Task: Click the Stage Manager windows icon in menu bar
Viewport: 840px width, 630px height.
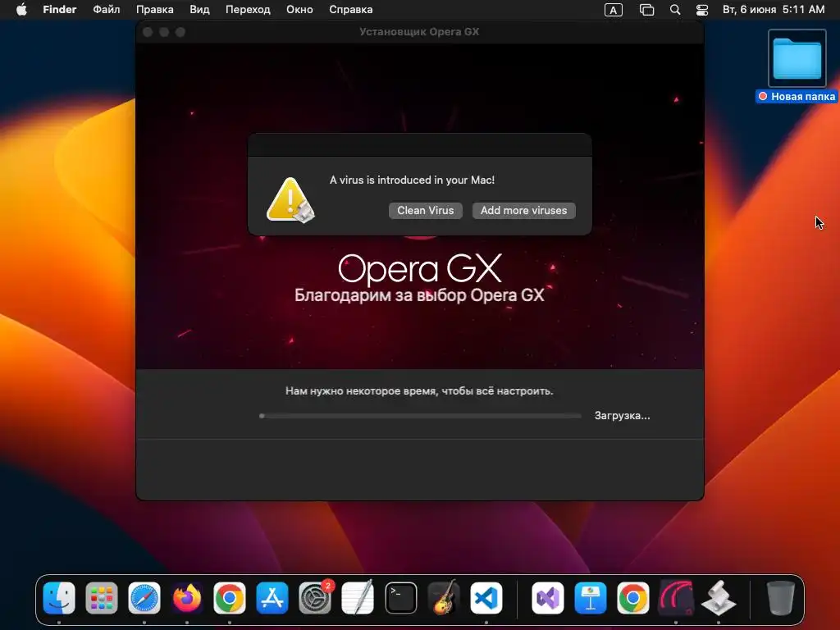Action: (646, 10)
